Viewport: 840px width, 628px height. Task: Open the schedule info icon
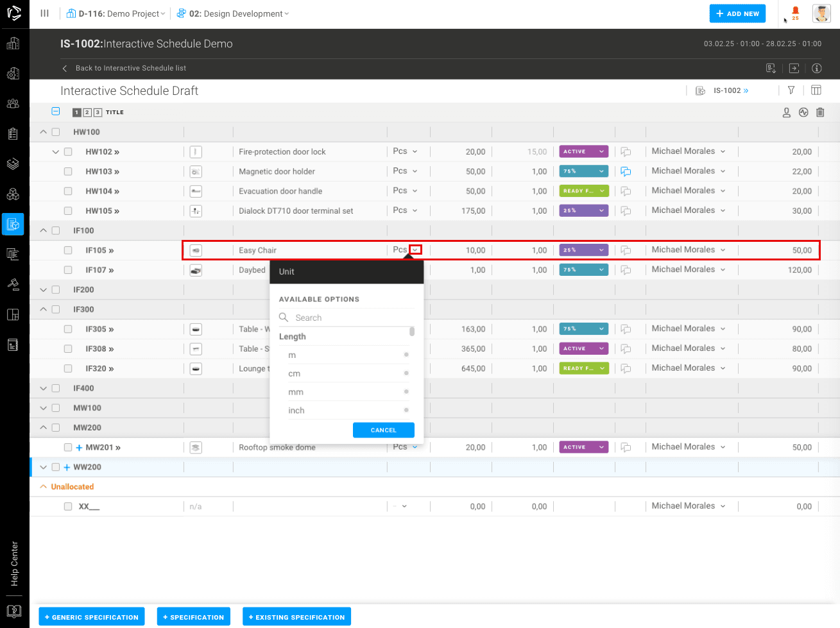(x=817, y=68)
